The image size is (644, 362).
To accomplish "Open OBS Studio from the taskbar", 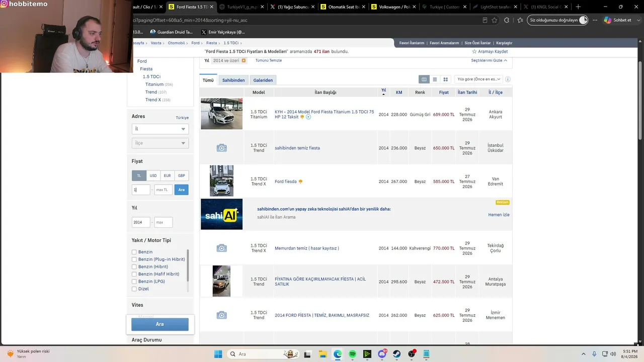I will 412,354.
